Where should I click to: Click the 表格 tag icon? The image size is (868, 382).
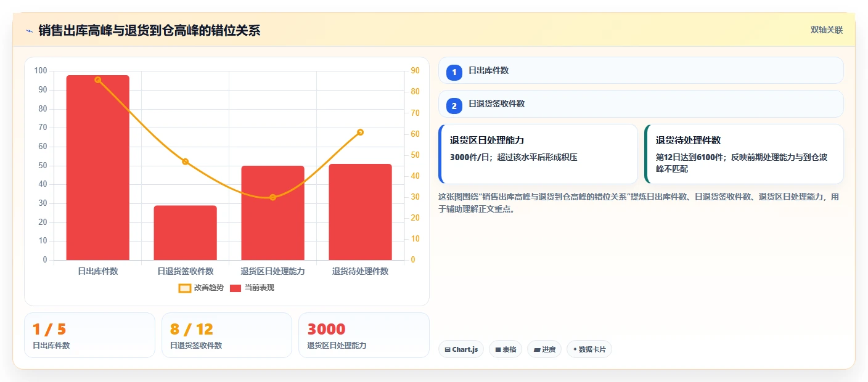tap(498, 350)
